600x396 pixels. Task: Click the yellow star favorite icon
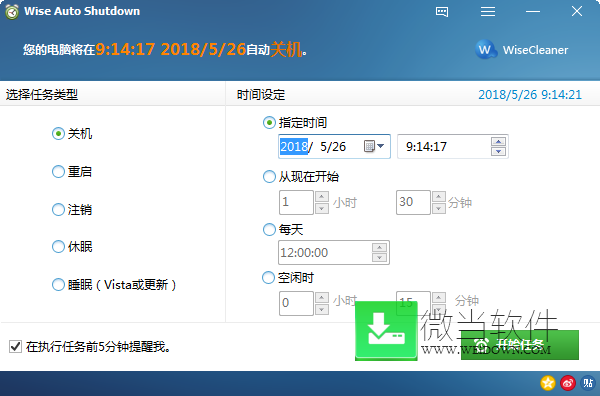(548, 383)
